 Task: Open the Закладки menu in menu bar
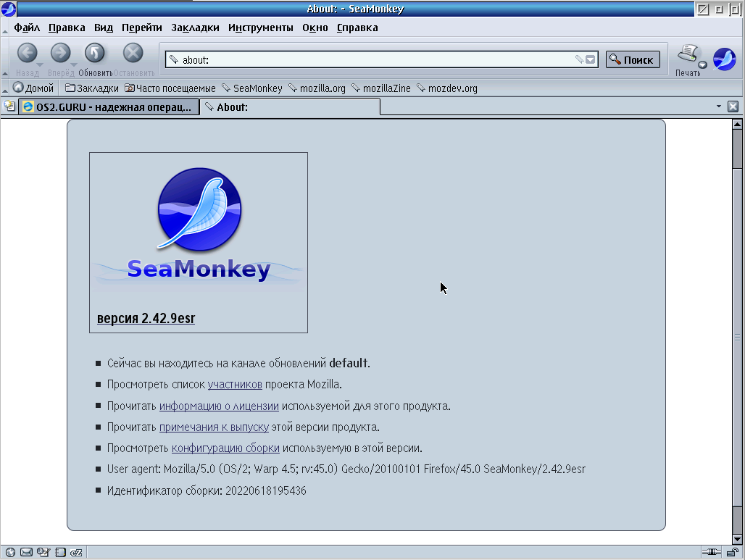pos(195,28)
